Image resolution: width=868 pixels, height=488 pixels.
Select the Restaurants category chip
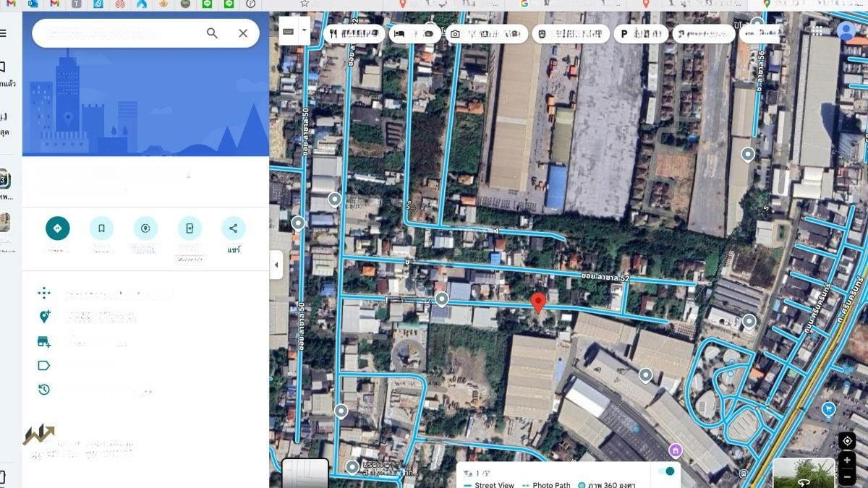click(x=354, y=33)
